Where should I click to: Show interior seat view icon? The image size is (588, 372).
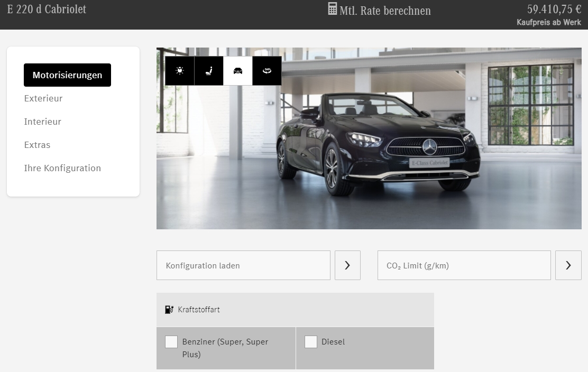(209, 71)
